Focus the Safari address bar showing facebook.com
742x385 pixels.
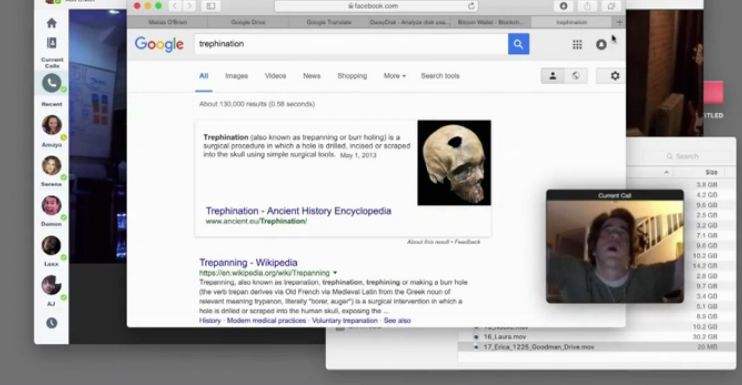pyautogui.click(x=376, y=6)
